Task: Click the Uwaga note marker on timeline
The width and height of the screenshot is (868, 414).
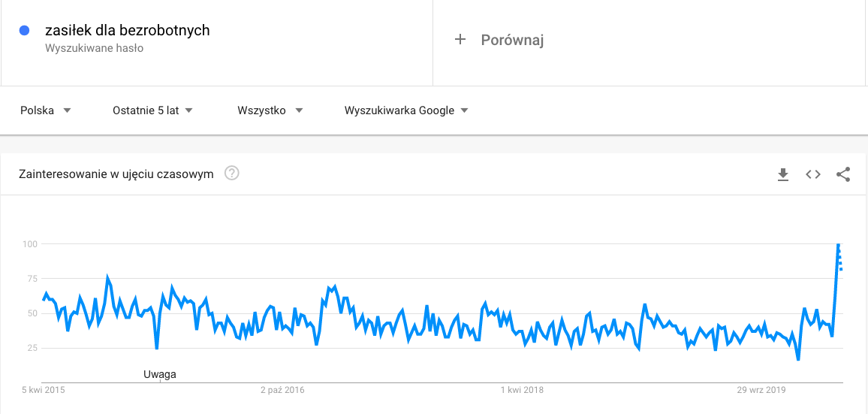Action: coord(159,374)
